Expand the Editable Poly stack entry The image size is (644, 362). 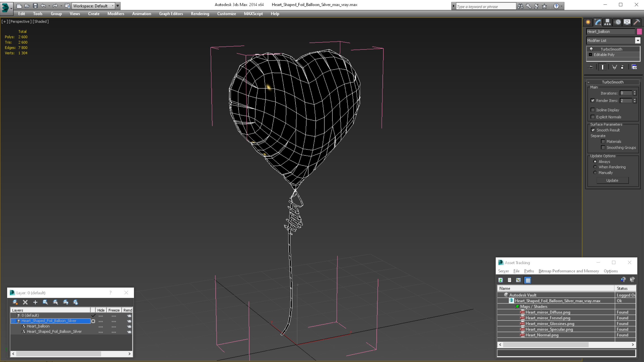point(591,55)
